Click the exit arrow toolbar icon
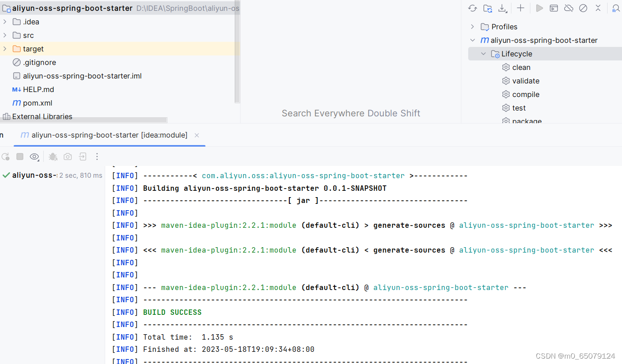622x364 pixels. [x=83, y=157]
